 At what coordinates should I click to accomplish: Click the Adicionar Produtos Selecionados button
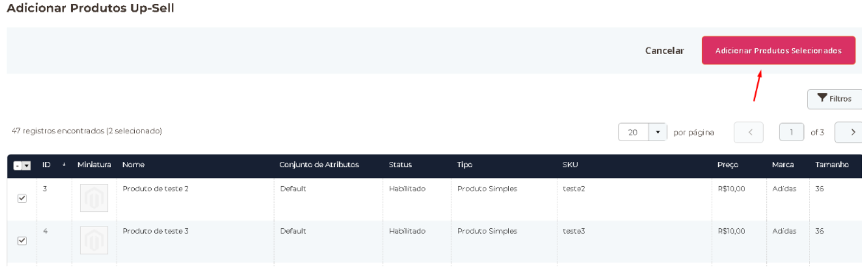coord(778,51)
